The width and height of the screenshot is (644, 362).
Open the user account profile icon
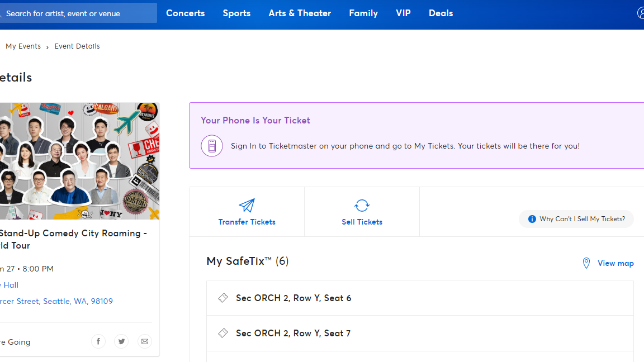[641, 13]
